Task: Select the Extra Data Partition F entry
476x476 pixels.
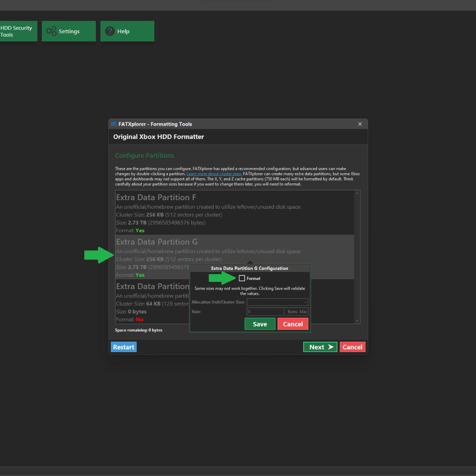Action: (x=234, y=213)
